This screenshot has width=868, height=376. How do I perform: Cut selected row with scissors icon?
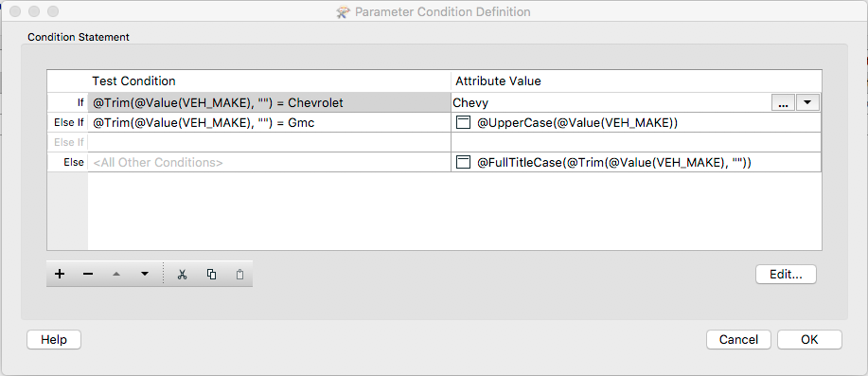pyautogui.click(x=182, y=274)
